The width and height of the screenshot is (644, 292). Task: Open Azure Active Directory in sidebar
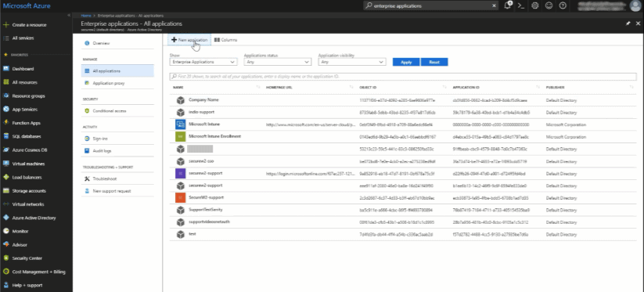pos(34,218)
